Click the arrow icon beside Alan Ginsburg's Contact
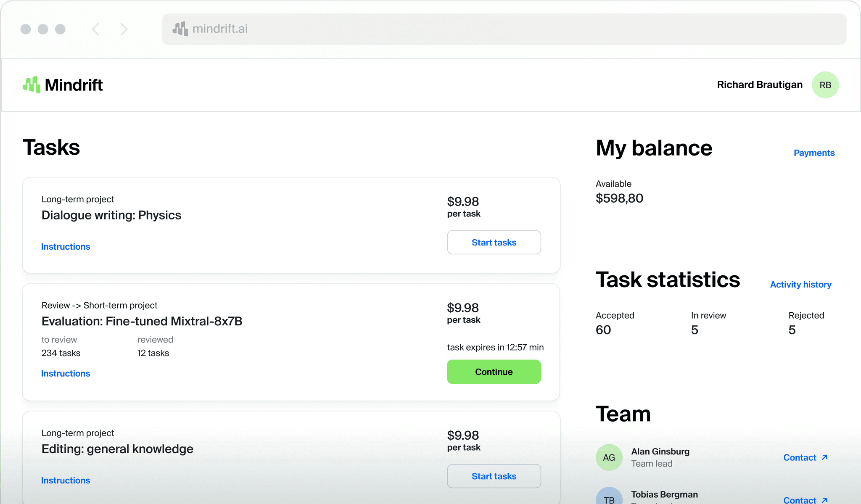The height and width of the screenshot is (504, 861). 824,457
